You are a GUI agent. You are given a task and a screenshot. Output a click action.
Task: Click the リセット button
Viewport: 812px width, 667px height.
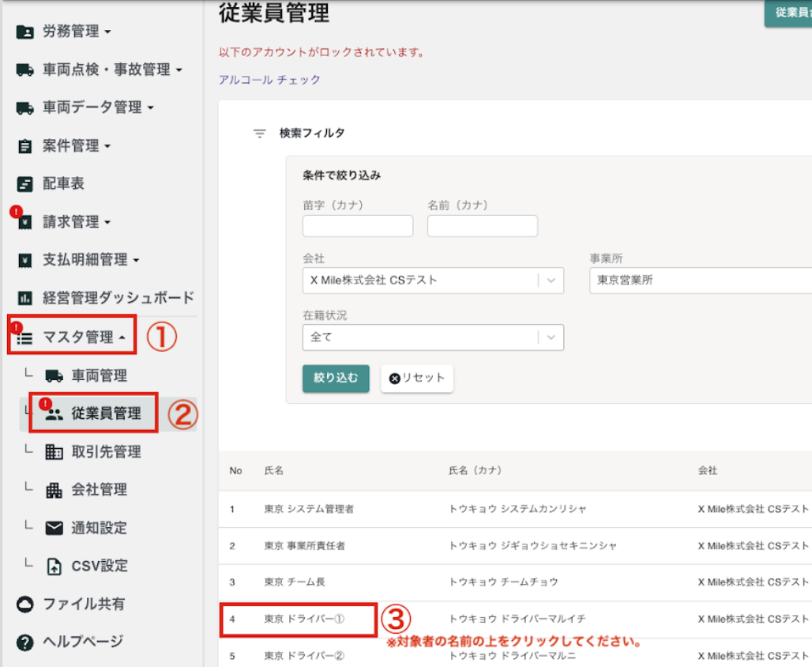417,378
